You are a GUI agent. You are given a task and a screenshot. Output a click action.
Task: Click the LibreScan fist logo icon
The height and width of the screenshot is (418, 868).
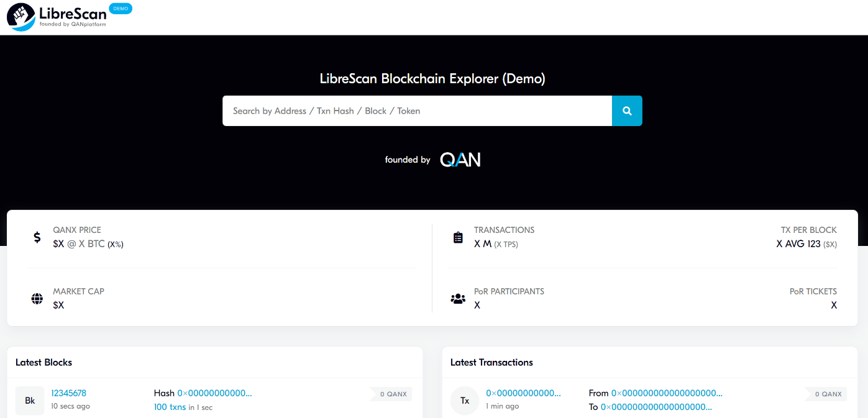coord(21,17)
